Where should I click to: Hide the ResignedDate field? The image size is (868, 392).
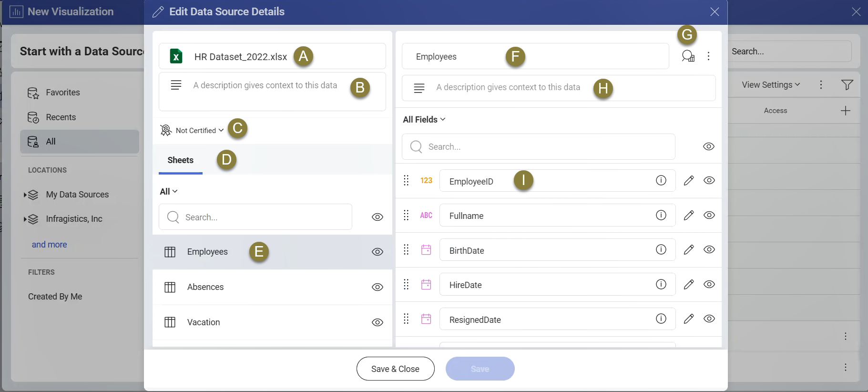click(709, 319)
